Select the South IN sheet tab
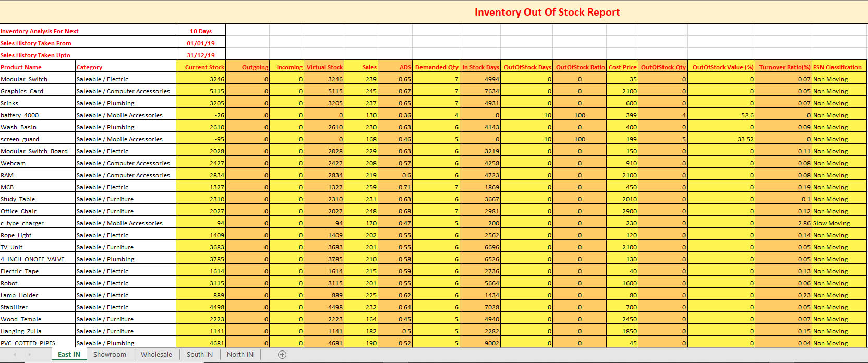868x363 pixels. [x=200, y=355]
